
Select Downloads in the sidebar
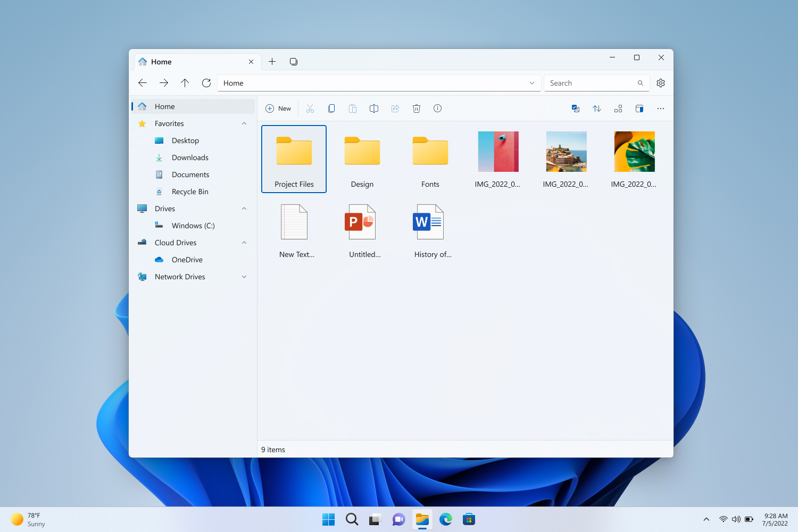(x=190, y=157)
